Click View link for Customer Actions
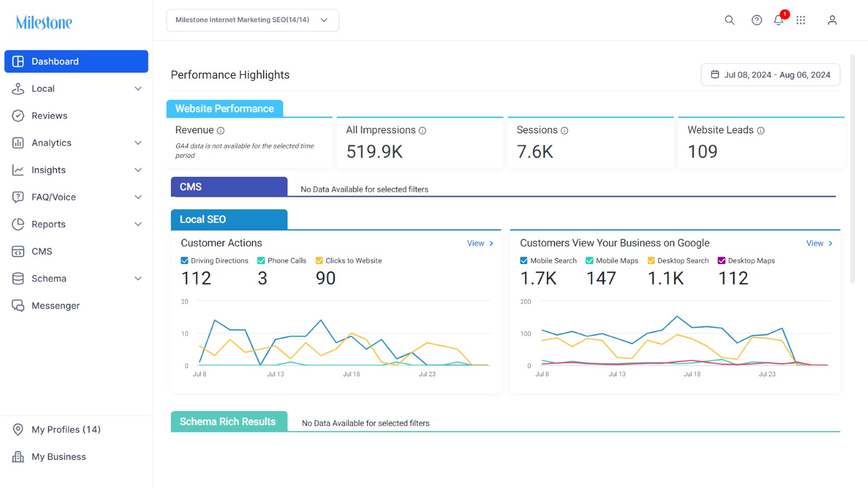Image resolution: width=868 pixels, height=488 pixels. point(480,243)
